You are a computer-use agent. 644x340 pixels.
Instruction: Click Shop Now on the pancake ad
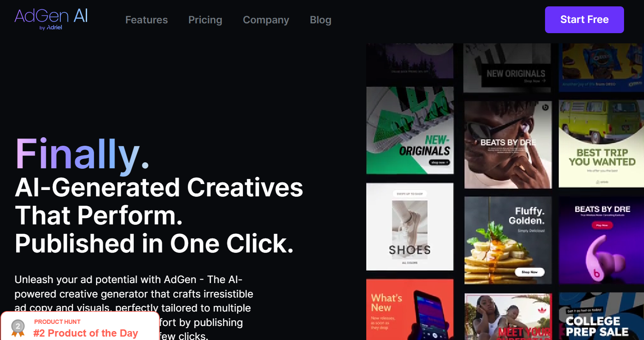tap(530, 272)
